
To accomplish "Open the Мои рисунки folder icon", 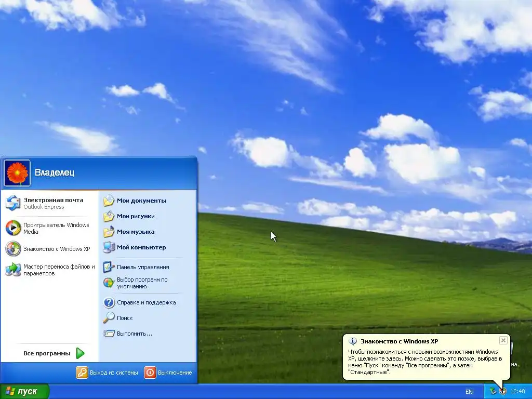I will [x=109, y=216].
